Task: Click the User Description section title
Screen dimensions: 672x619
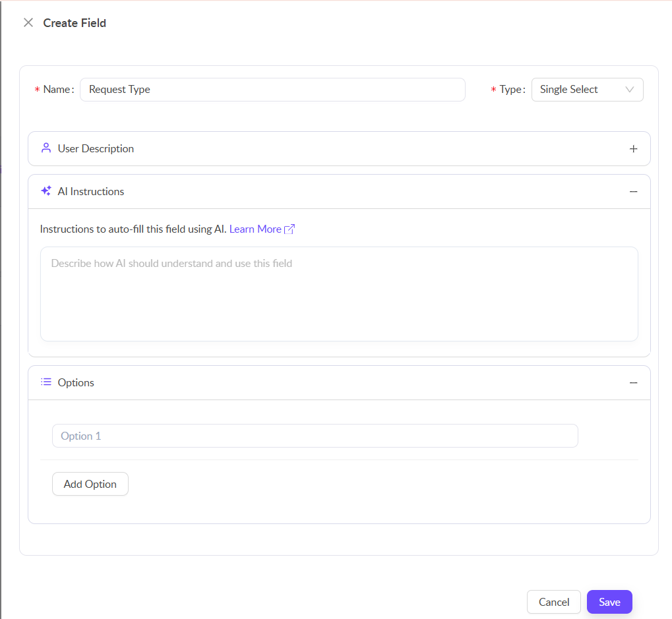Action: (x=96, y=149)
